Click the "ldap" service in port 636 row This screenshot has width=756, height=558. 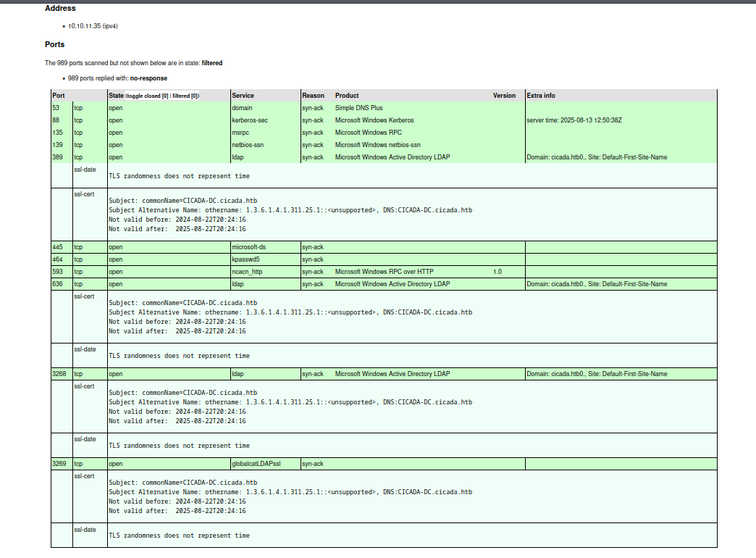point(238,284)
